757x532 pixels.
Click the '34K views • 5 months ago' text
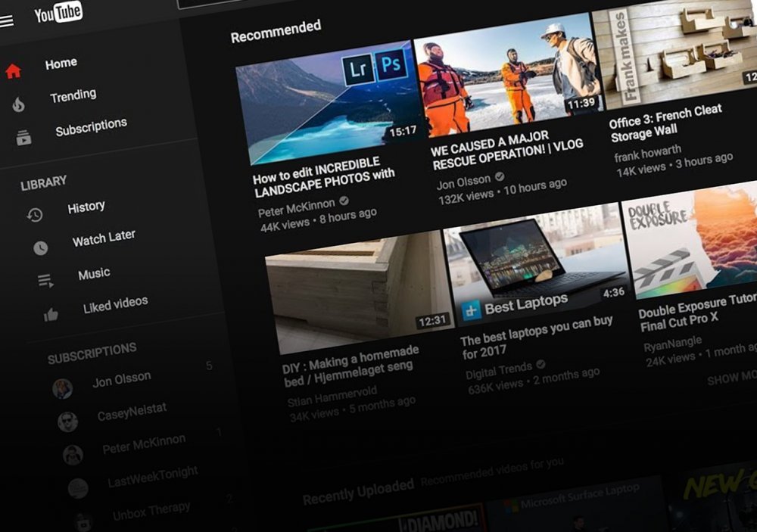[353, 409]
